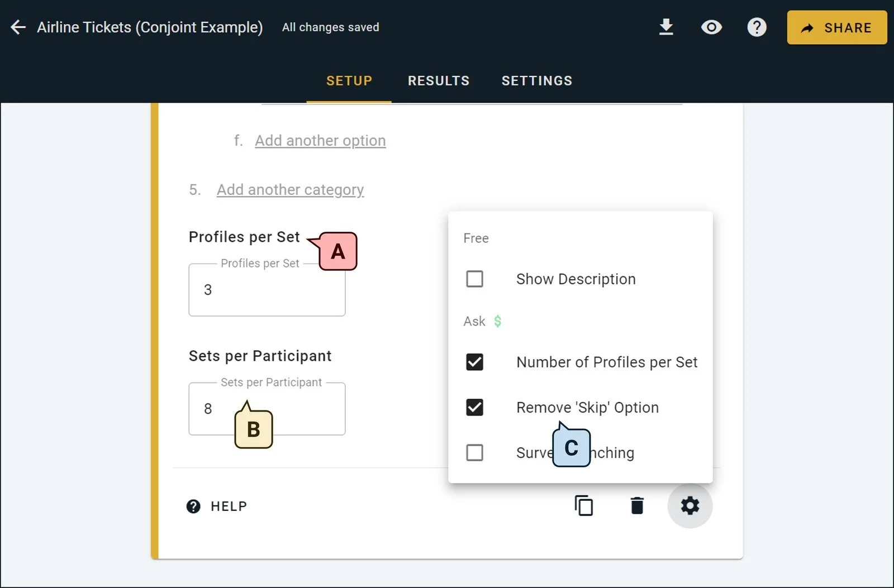Click Add another option link
Image resolution: width=894 pixels, height=588 pixels.
point(320,141)
